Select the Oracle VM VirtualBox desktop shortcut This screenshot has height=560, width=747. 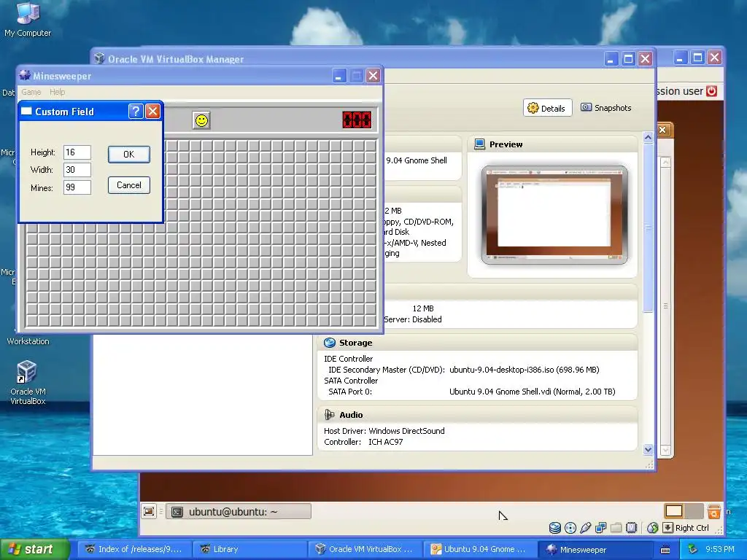pos(28,383)
